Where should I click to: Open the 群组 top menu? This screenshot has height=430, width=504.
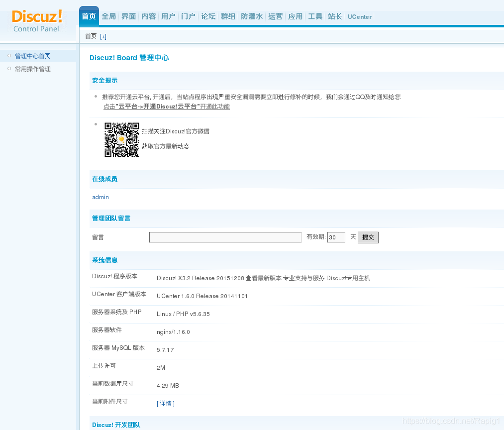pos(228,16)
